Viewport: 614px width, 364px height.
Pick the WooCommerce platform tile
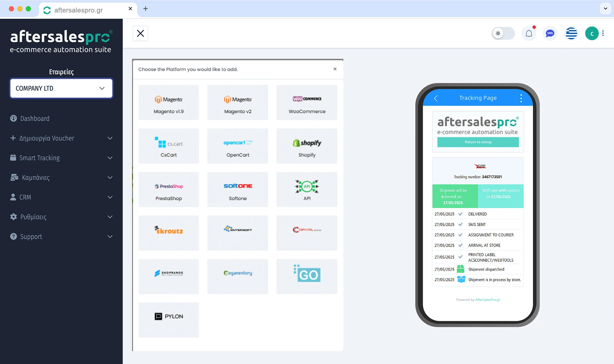307,102
